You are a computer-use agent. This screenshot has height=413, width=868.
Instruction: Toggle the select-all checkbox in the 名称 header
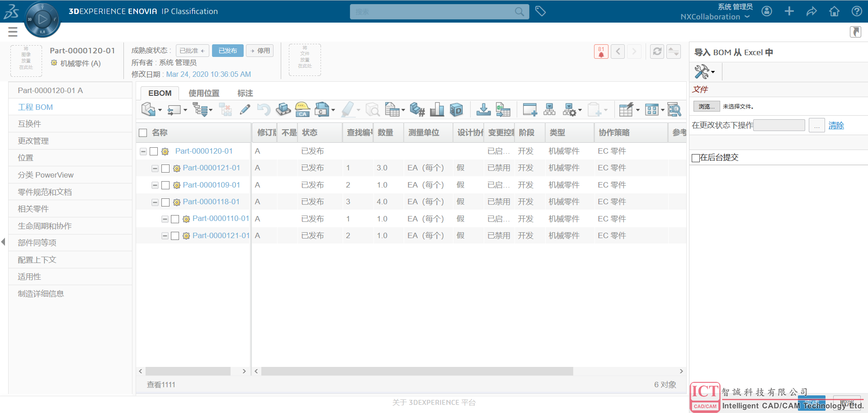point(143,133)
